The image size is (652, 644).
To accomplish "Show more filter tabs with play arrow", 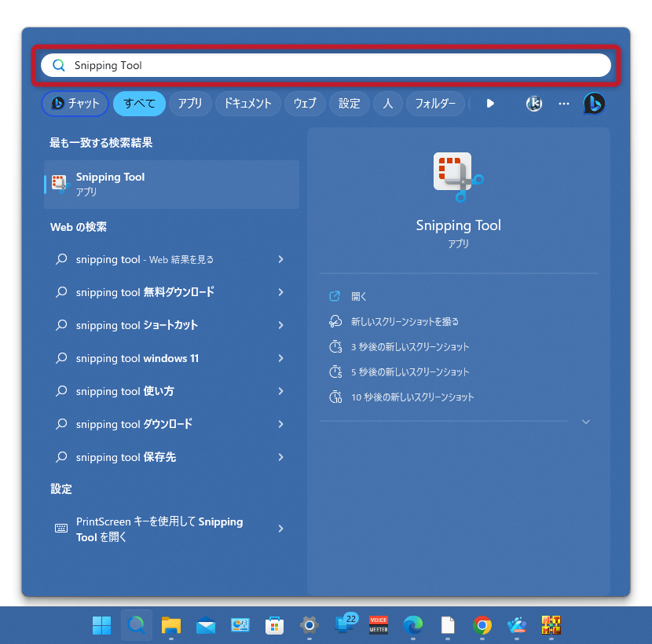I will 490,104.
